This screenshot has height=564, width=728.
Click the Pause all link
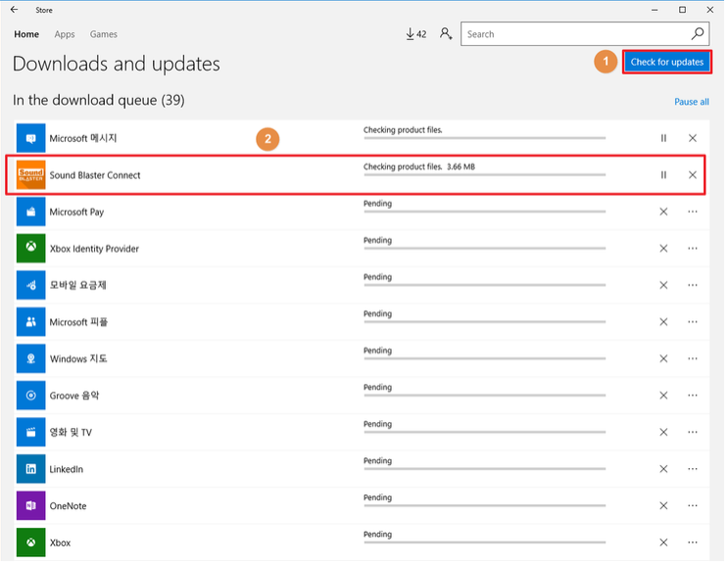point(692,102)
